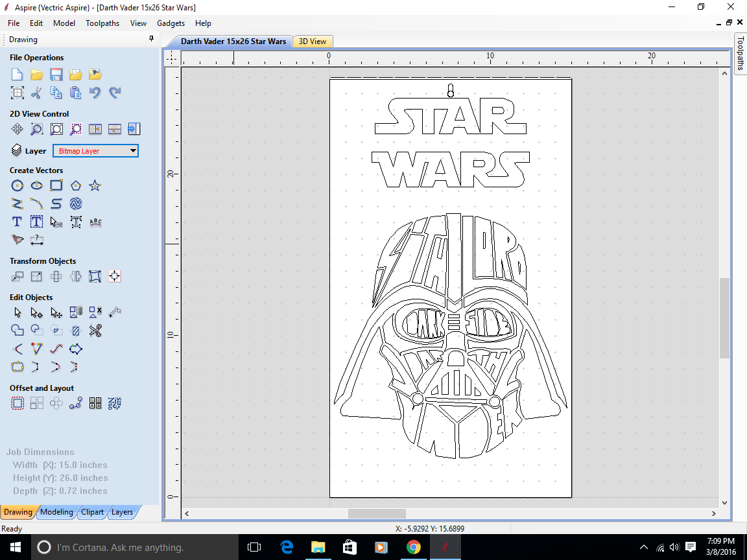Screen dimensions: 747x560
Task: Select the Draw Circle tool
Action: click(x=18, y=185)
